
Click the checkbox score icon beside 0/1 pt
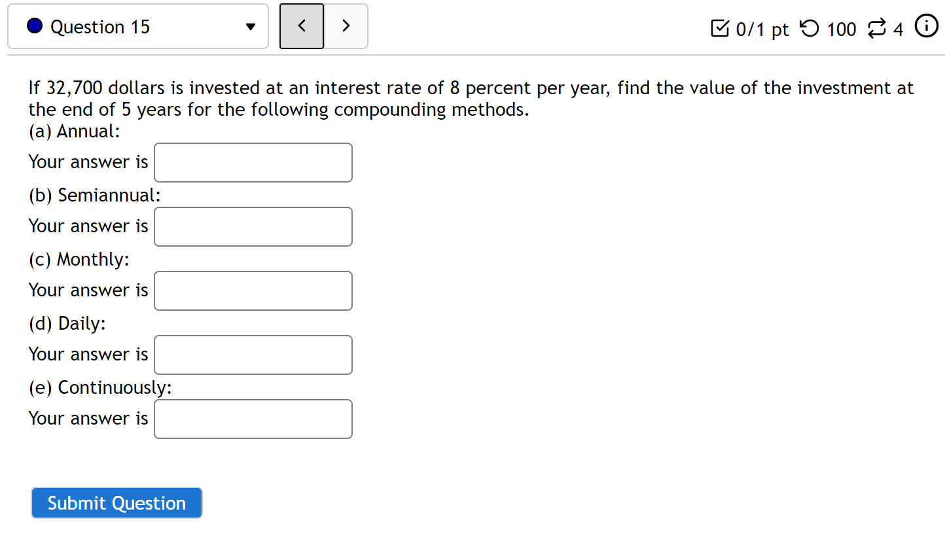721,27
